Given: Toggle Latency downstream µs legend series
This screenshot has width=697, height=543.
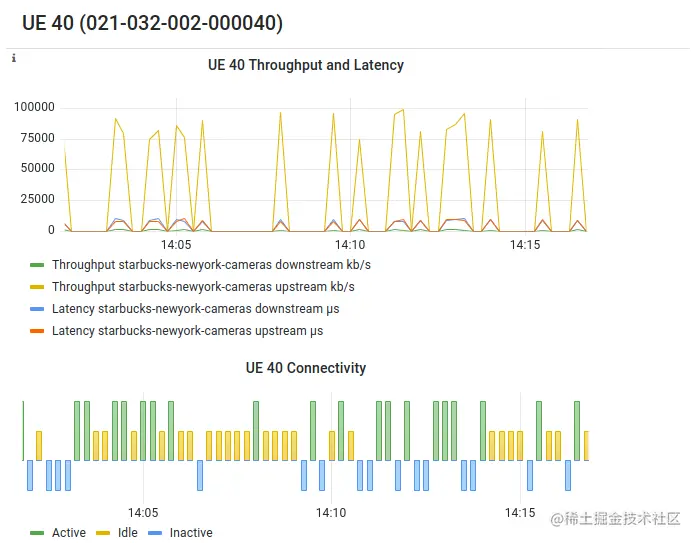Looking at the screenshot, I should (196, 309).
